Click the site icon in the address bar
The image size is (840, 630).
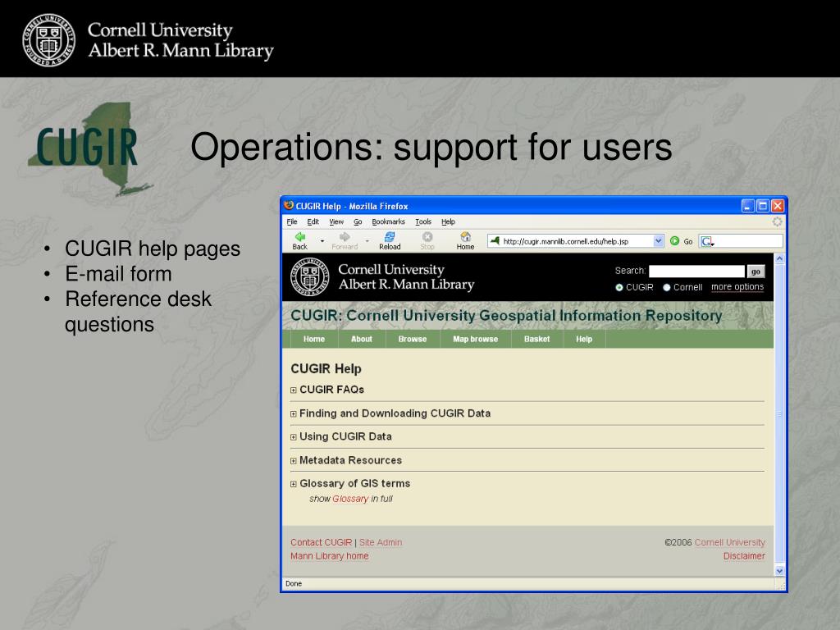[495, 241]
